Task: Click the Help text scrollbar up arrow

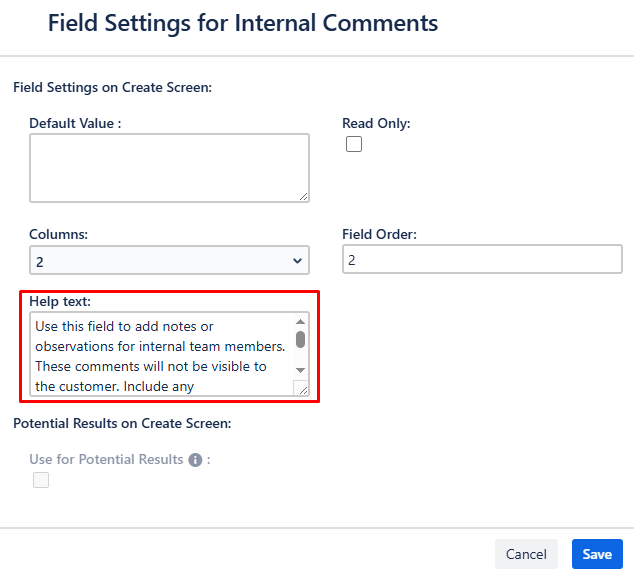Action: (x=300, y=322)
